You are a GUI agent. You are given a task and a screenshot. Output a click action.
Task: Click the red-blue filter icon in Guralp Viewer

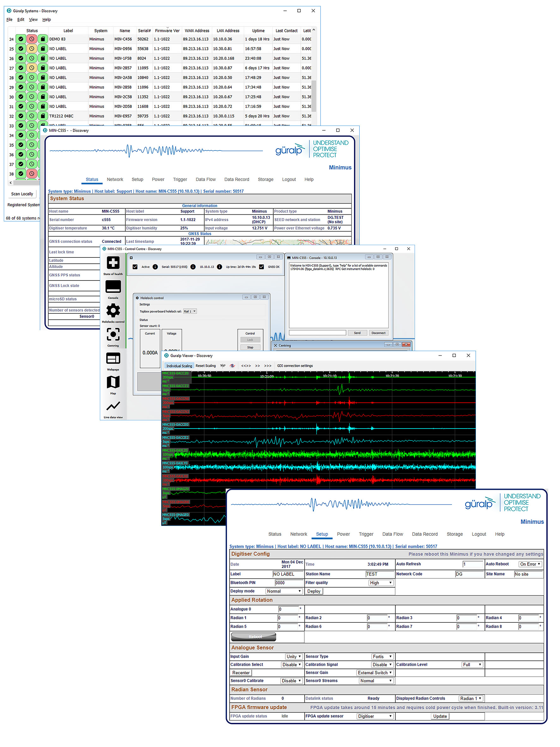(233, 366)
